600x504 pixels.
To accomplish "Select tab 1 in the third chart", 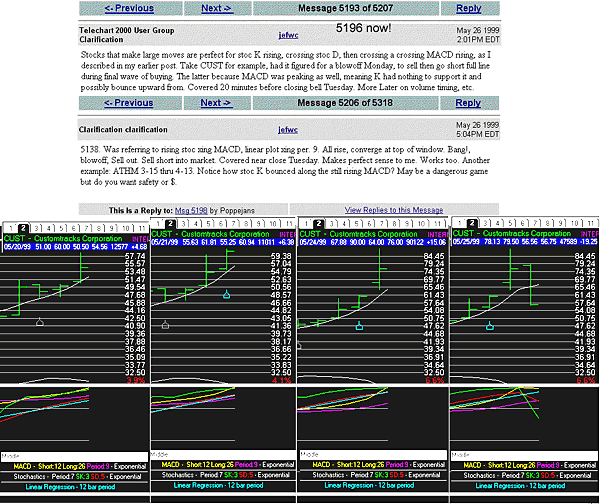I will click(x=303, y=228).
